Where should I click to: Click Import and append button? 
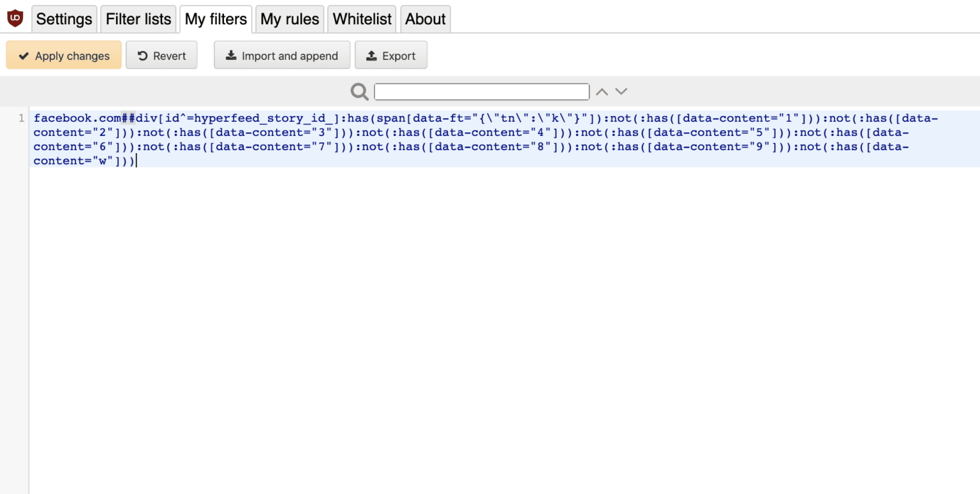tap(282, 56)
